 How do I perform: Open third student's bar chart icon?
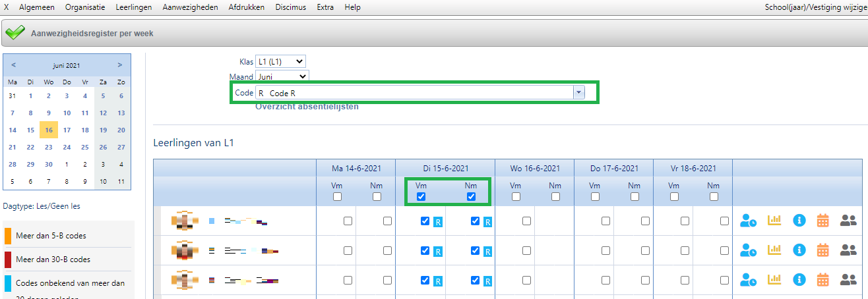point(774,280)
